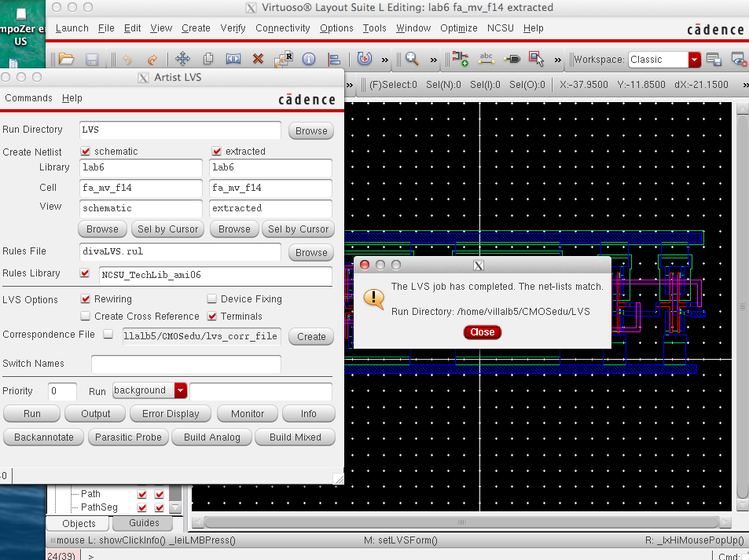Switch to the Guides tab
The image size is (749, 560).
(144, 523)
